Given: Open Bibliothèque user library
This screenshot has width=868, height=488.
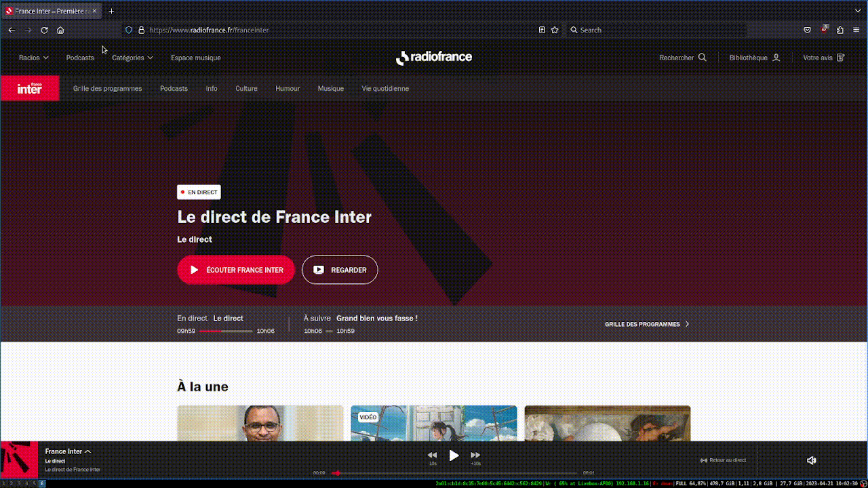Looking at the screenshot, I should (755, 58).
